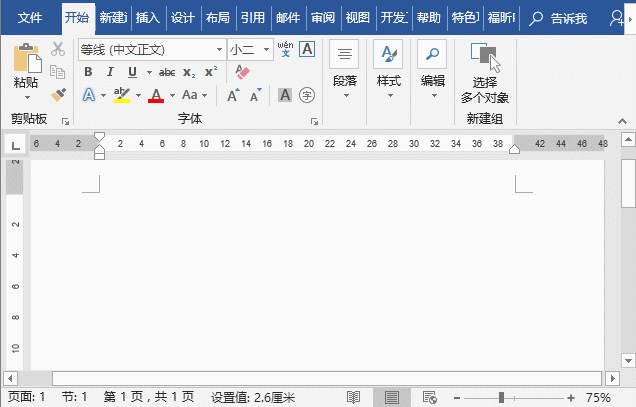
Task: Activate the Format Painter brush
Action: 58,95
